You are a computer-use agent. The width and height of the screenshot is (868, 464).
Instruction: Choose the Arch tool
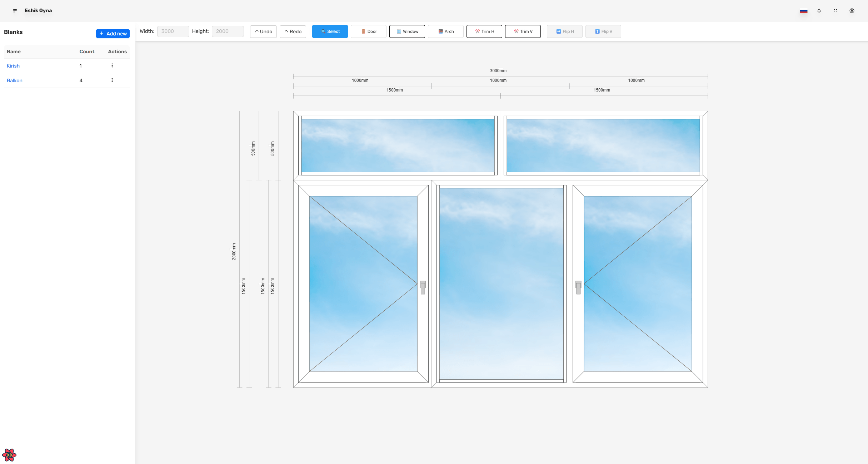(x=445, y=31)
